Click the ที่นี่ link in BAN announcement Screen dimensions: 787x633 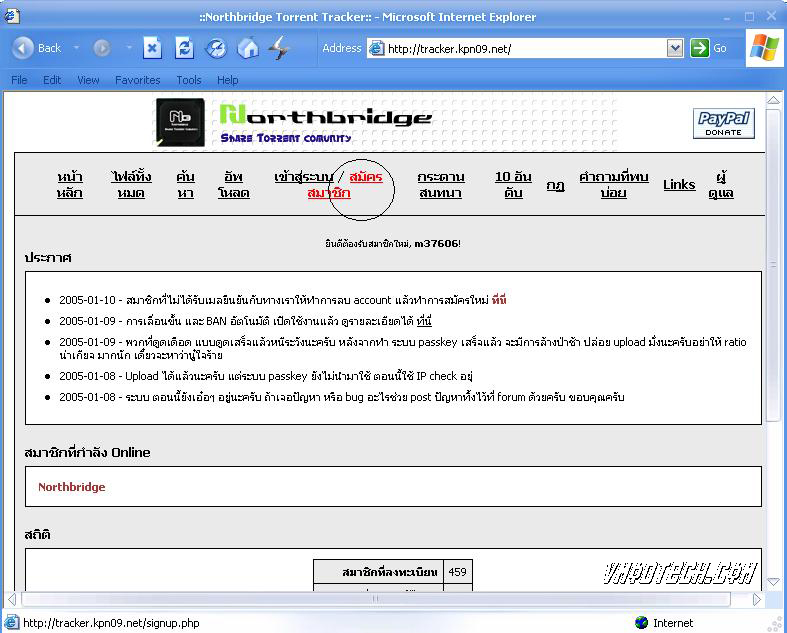[424, 321]
